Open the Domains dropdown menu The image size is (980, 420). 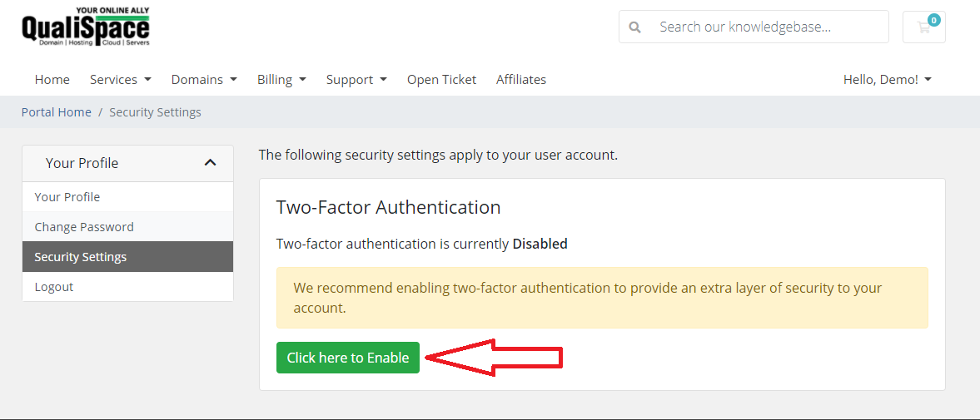[x=204, y=80]
